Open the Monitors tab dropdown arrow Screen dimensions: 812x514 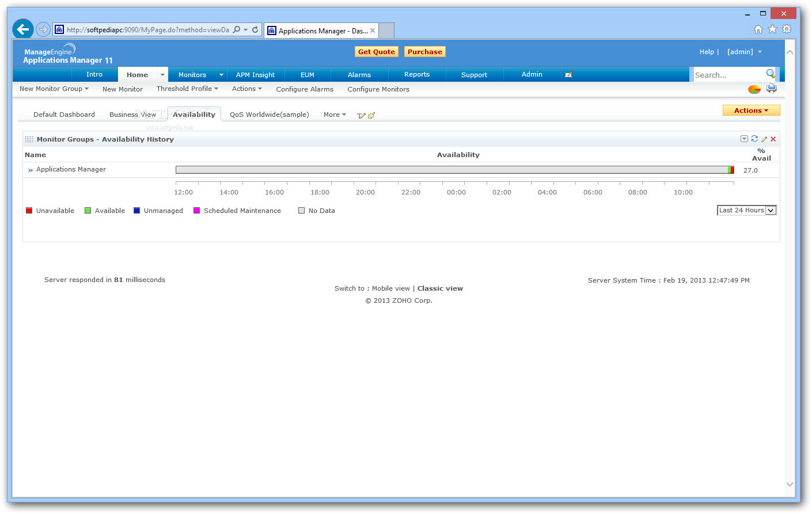click(221, 75)
